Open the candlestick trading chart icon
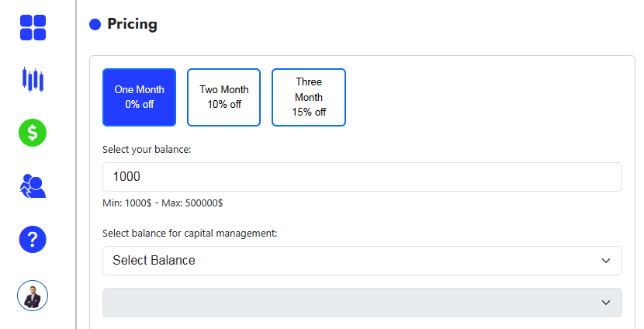Viewport: 644px width, 329px height. 33,79
